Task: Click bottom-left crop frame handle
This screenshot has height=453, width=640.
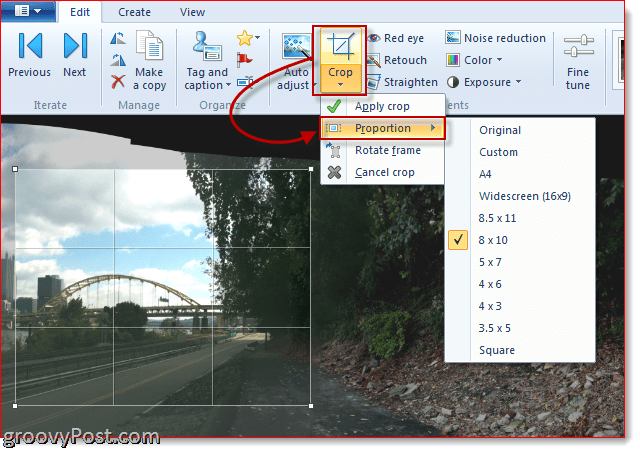Action: (x=15, y=406)
